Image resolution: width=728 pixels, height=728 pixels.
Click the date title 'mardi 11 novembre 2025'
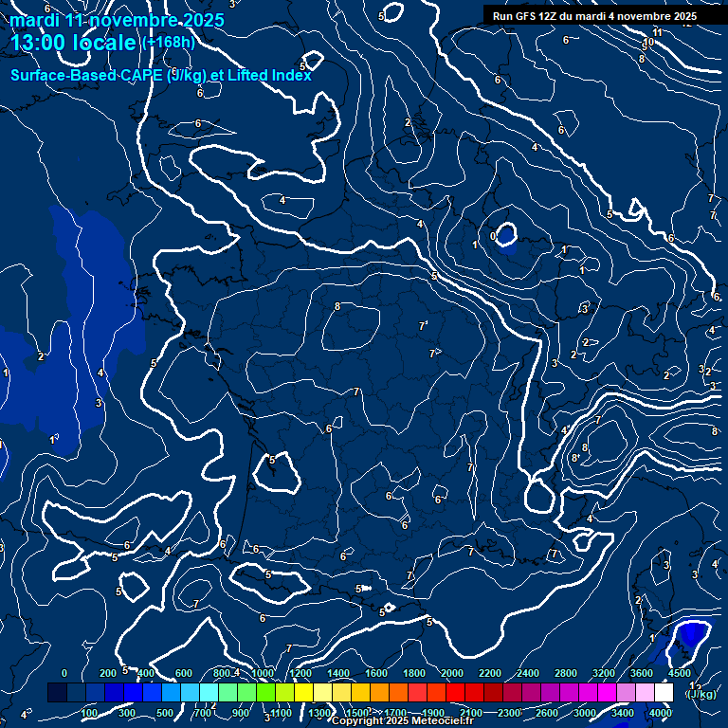pyautogui.click(x=117, y=20)
